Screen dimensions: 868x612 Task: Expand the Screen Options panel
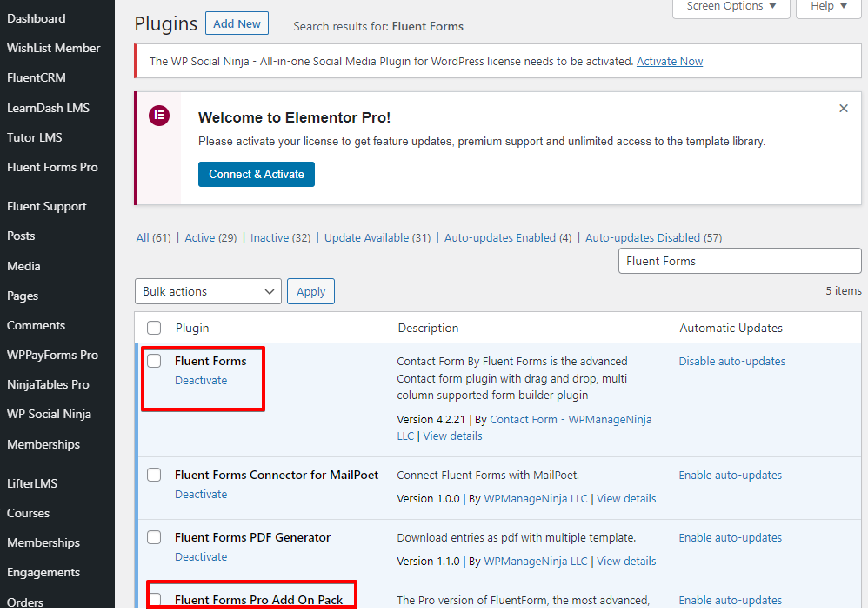(x=731, y=7)
